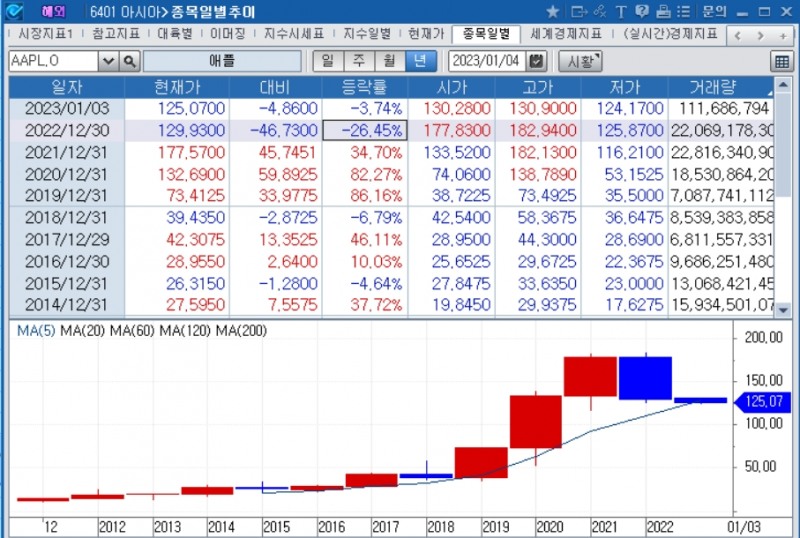Select the MA(5) indicator label
This screenshot has width=800, height=538.
tap(36, 331)
